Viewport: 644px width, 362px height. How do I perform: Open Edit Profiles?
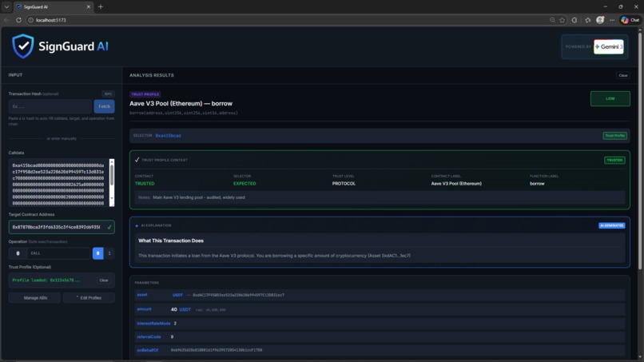(x=89, y=298)
